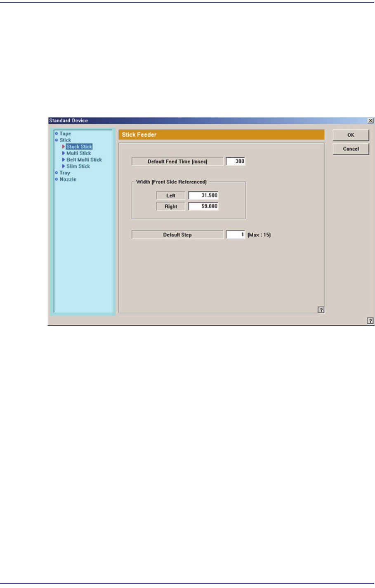
Task: Open the Slim Stick item
Action: pyautogui.click(x=78, y=166)
